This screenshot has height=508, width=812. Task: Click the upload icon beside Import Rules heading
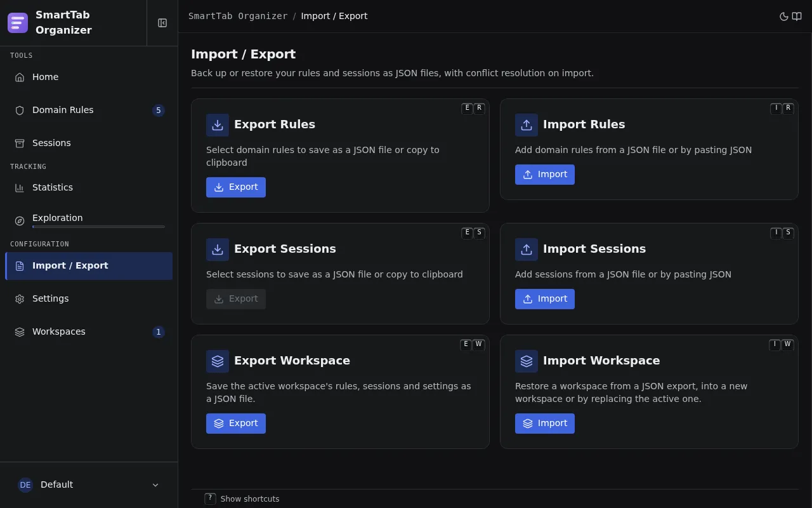coord(527,125)
